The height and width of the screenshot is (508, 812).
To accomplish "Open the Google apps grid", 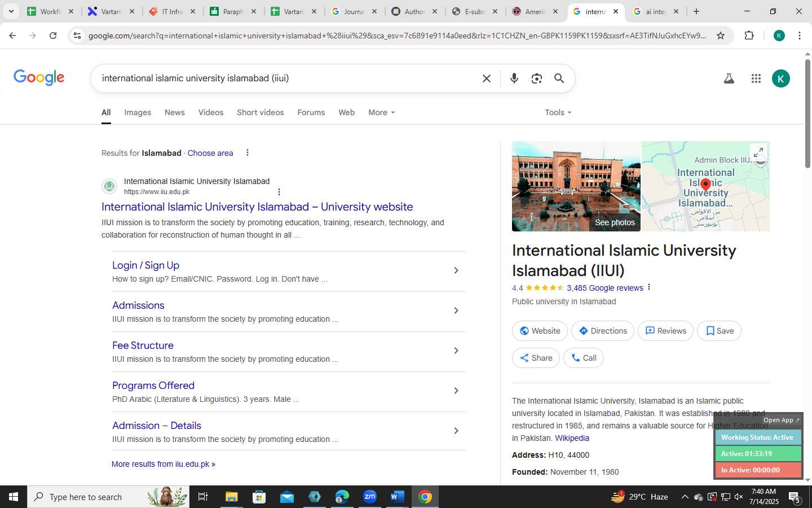I will pyautogui.click(x=756, y=78).
